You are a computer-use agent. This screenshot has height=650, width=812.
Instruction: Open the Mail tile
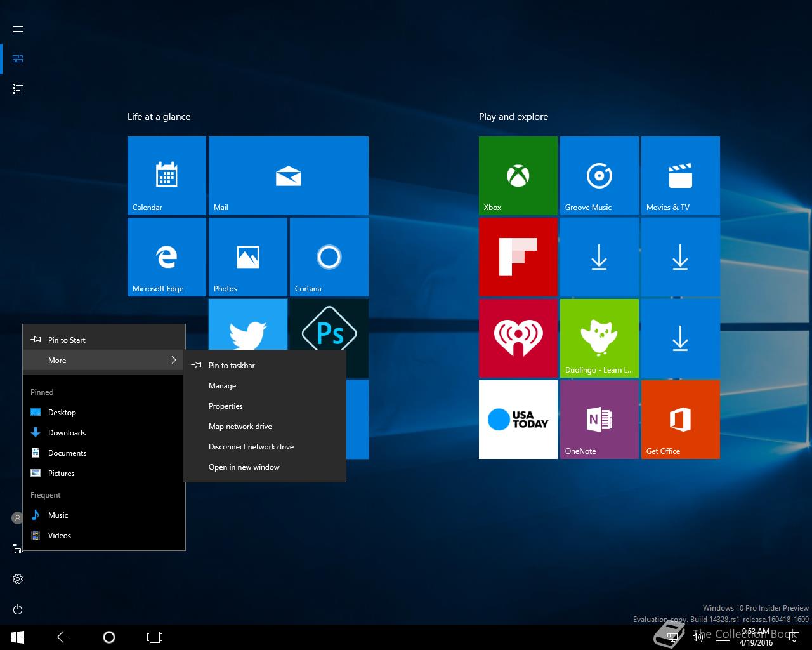click(x=289, y=176)
